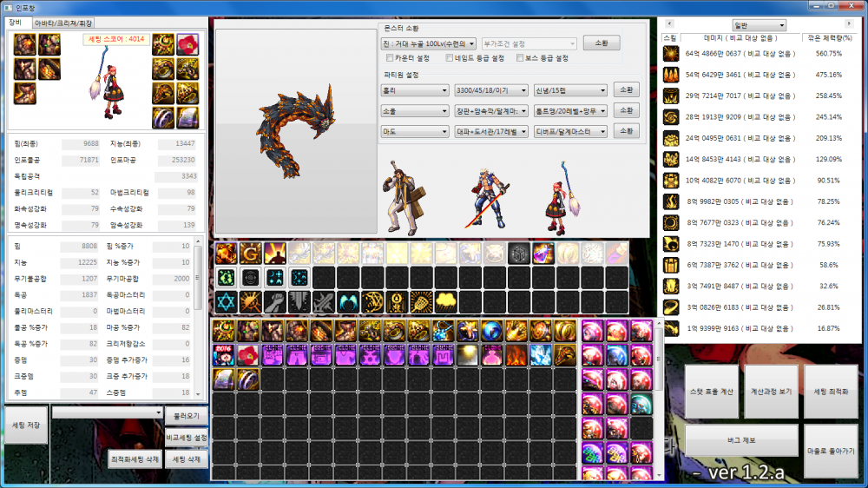The width and height of the screenshot is (868, 488).
Task: Click the 깎은 체력량(%) column header
Action: tap(829, 38)
